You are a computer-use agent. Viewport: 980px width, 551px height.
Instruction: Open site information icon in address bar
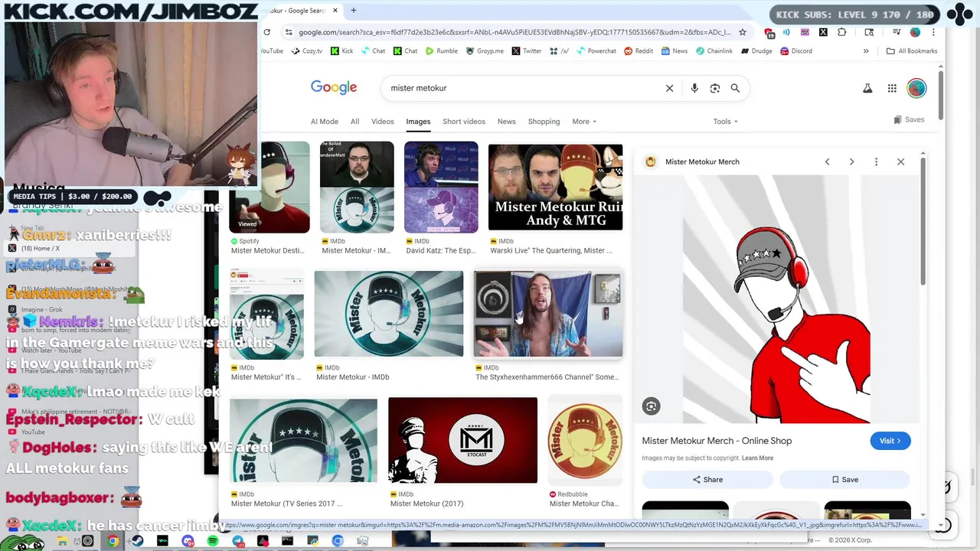coord(288,32)
